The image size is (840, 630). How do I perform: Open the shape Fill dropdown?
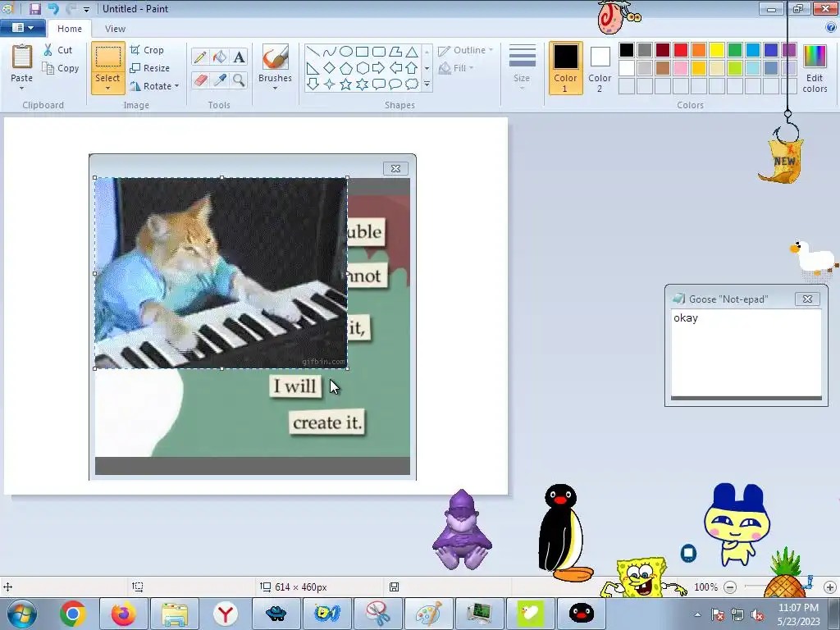tap(456, 68)
